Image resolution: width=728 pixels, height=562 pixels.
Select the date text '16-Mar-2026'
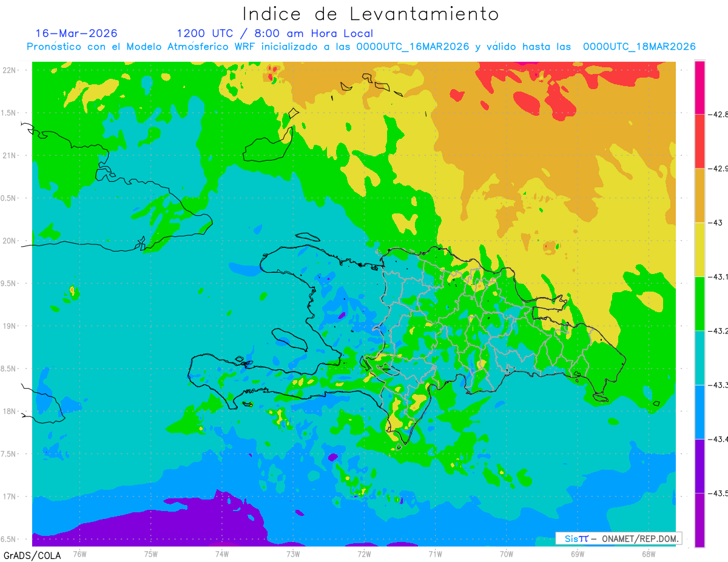76,33
